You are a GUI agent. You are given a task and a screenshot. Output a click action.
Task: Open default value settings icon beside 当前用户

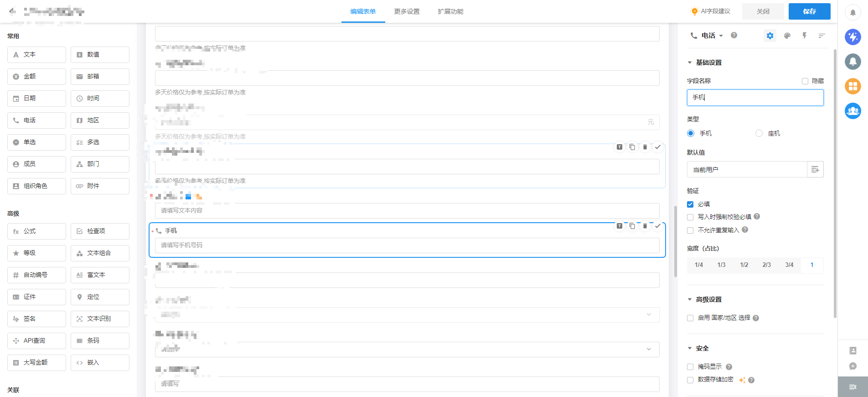[x=815, y=170]
